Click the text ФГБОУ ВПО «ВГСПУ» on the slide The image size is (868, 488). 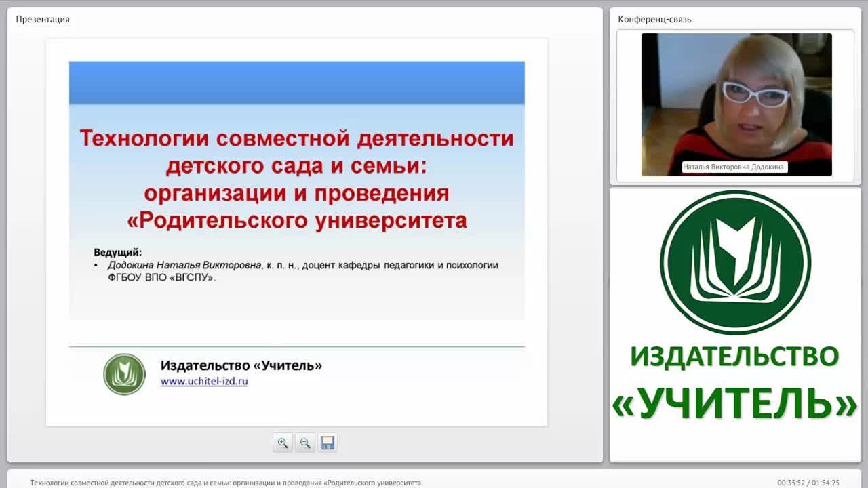(x=161, y=277)
